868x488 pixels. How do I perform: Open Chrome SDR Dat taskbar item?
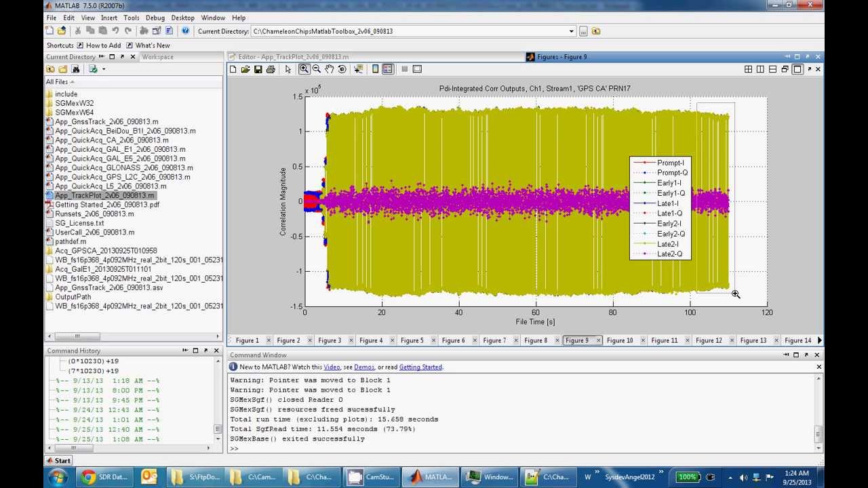pyautogui.click(x=105, y=477)
